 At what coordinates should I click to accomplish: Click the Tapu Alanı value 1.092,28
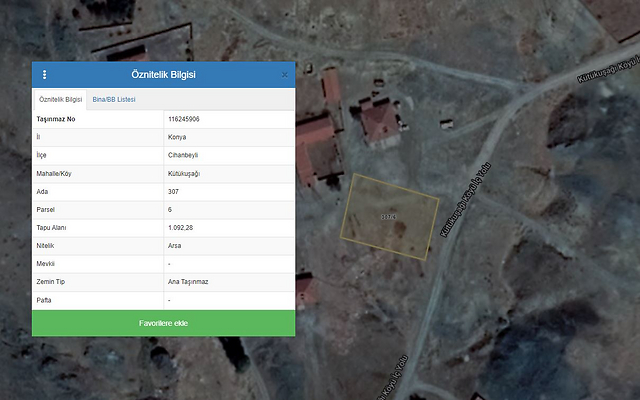point(182,228)
